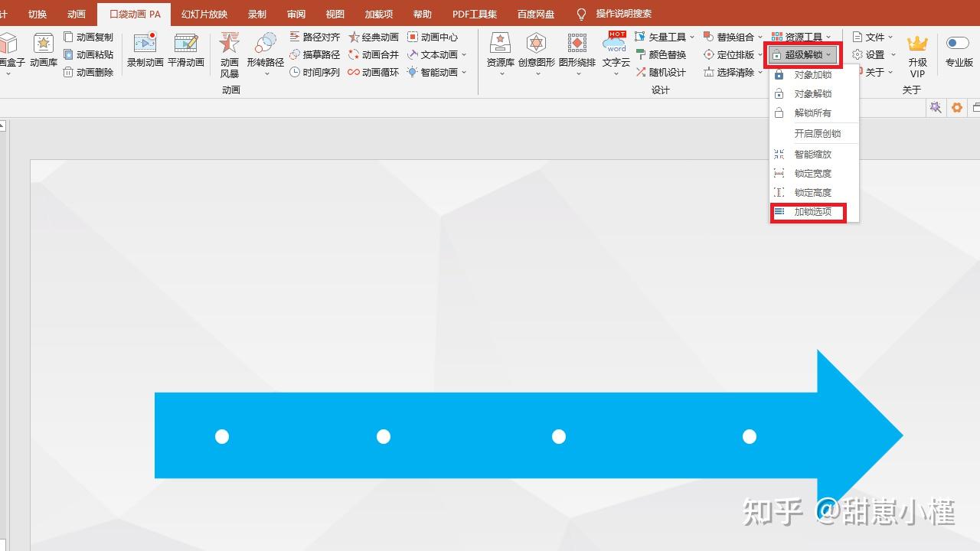Expand 智能动画 dropdown
The width and height of the screenshot is (980, 551).
[464, 72]
